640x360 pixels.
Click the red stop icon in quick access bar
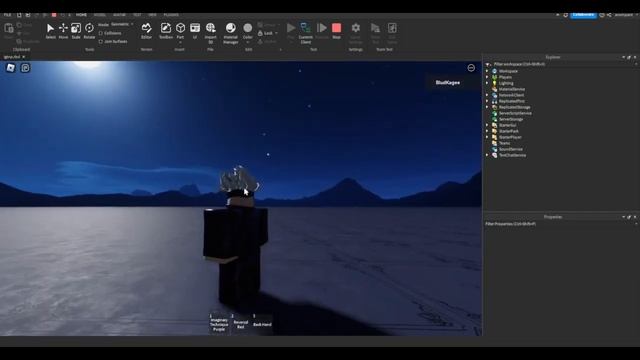(x=54, y=15)
